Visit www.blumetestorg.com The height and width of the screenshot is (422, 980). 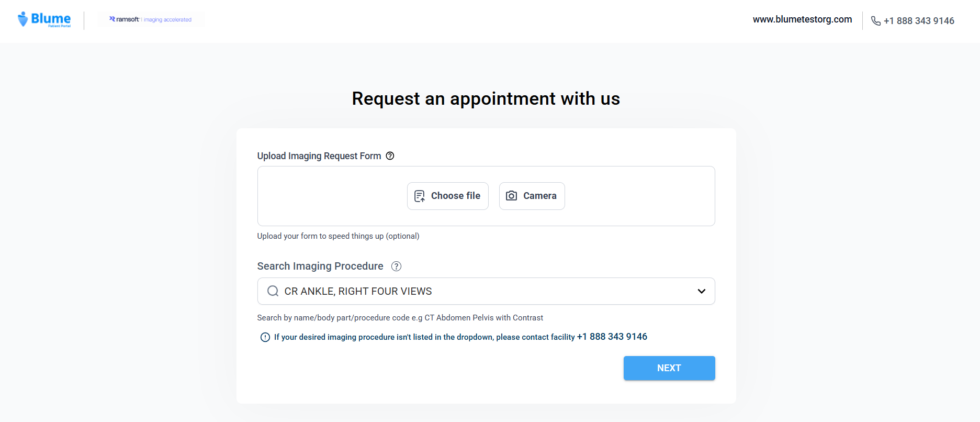pyautogui.click(x=802, y=19)
